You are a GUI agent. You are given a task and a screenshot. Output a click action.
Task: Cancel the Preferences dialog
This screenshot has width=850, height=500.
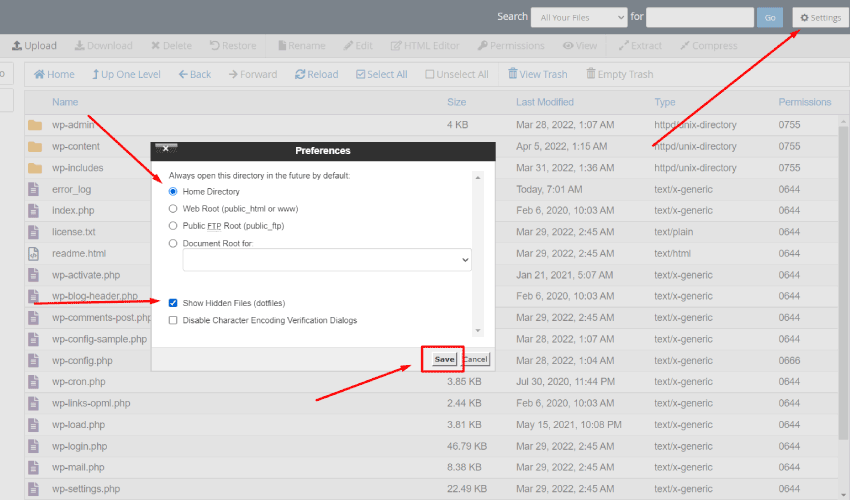click(475, 359)
